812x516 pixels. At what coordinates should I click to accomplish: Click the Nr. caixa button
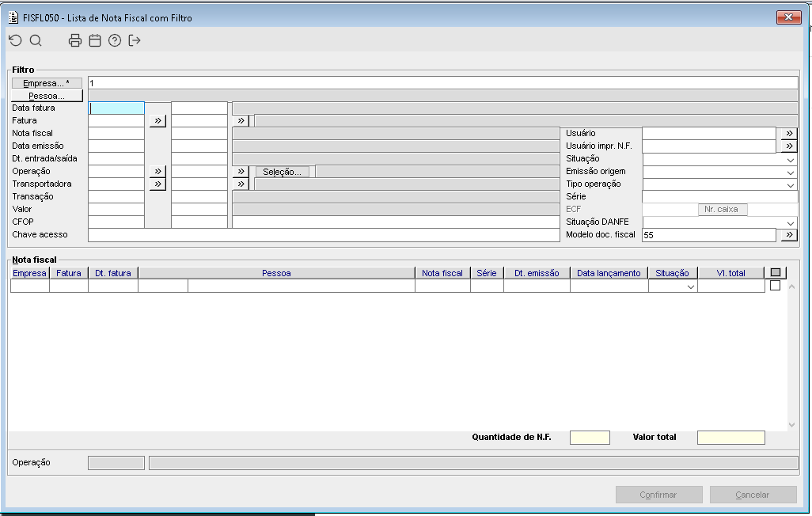point(721,209)
